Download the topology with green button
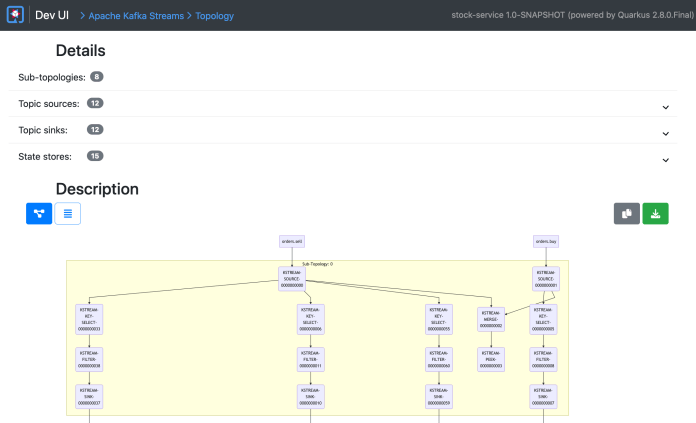The width and height of the screenshot is (696, 423). [x=655, y=213]
